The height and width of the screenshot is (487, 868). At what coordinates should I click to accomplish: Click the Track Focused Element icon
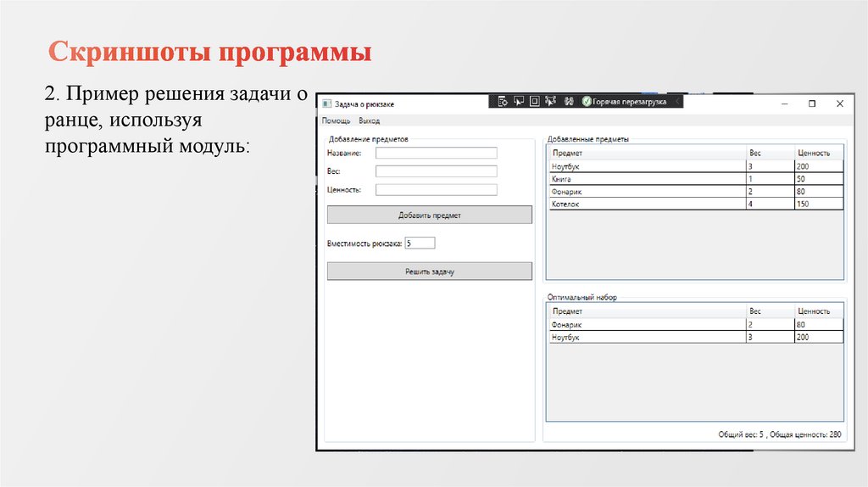[550, 102]
